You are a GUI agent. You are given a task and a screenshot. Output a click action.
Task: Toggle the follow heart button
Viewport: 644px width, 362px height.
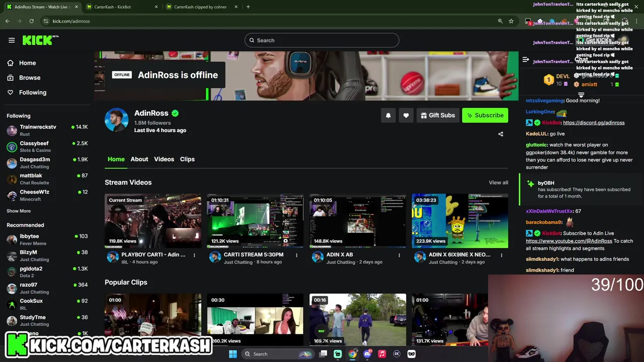(406, 115)
